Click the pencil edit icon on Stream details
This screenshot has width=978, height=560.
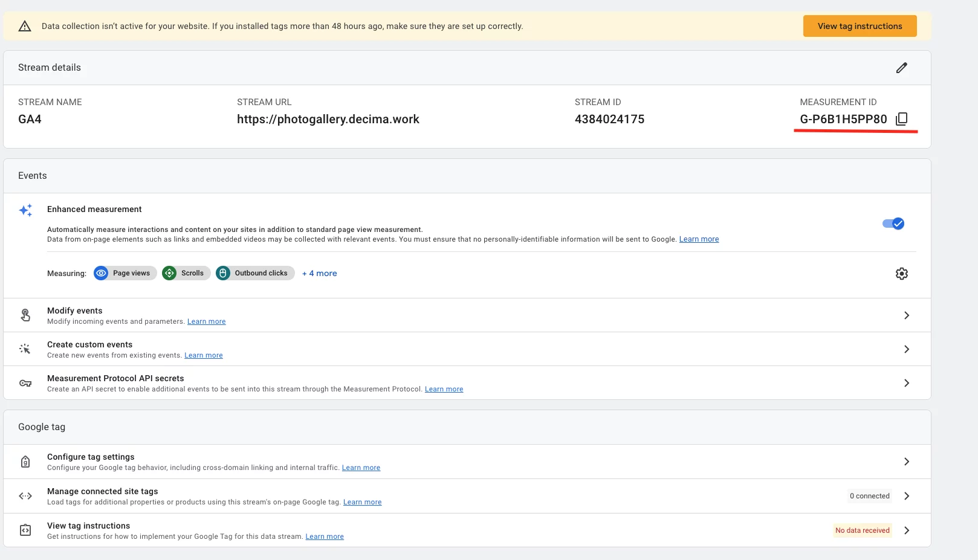tap(901, 67)
